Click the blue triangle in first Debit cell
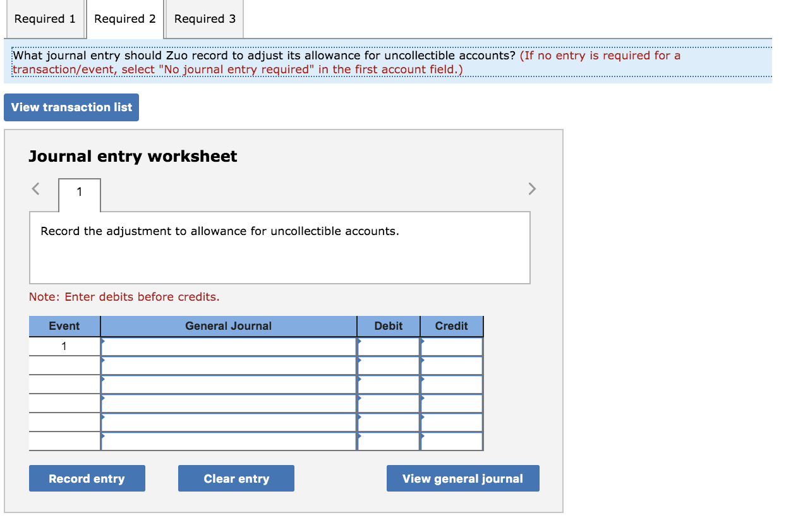Image resolution: width=810 pixels, height=532 pixels. click(x=360, y=341)
